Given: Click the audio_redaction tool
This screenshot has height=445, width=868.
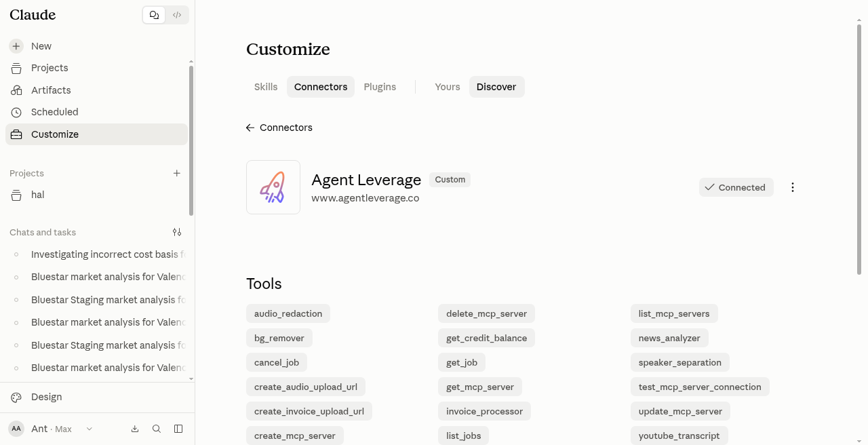Looking at the screenshot, I should pos(288,313).
